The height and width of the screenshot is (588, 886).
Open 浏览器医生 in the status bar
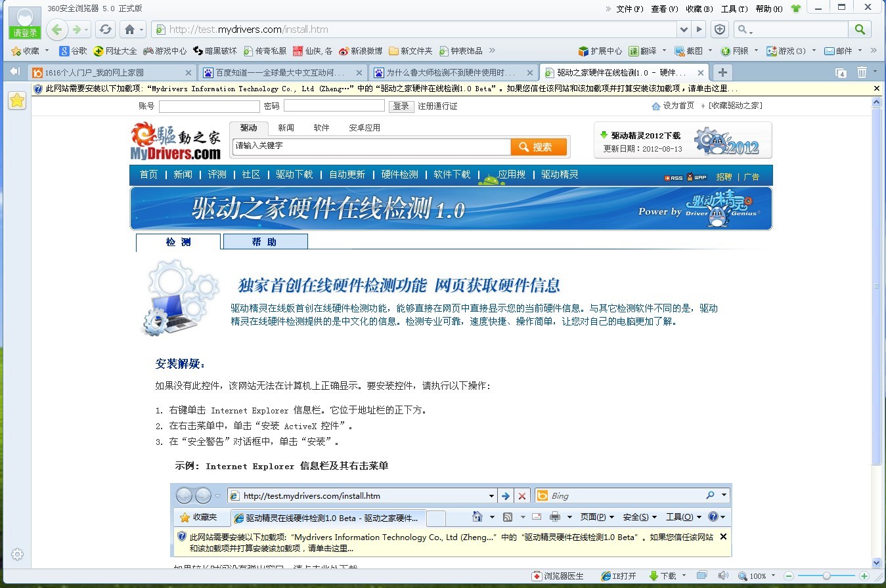coord(558,576)
